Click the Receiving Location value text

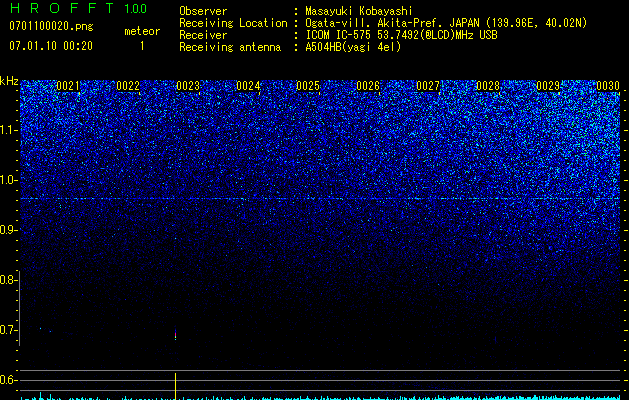446,23
